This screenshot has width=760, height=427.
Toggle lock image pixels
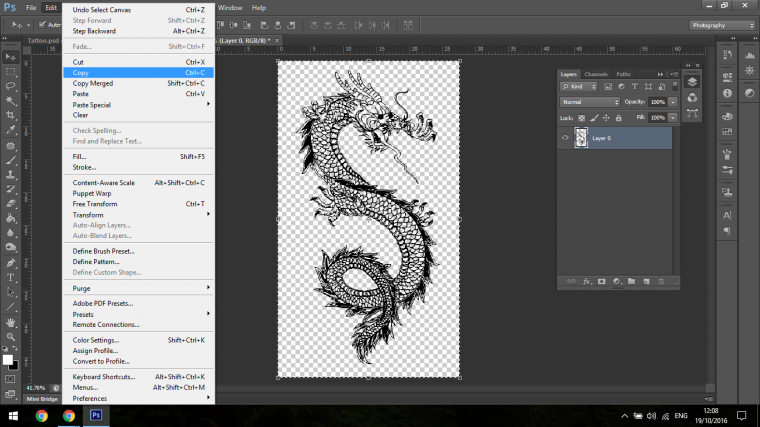594,118
